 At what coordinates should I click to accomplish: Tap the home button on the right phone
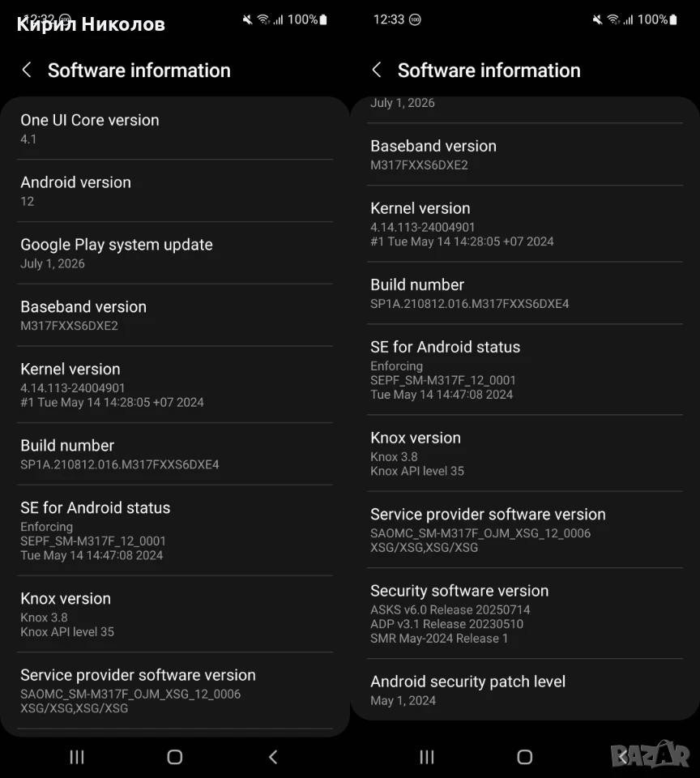tap(524, 757)
